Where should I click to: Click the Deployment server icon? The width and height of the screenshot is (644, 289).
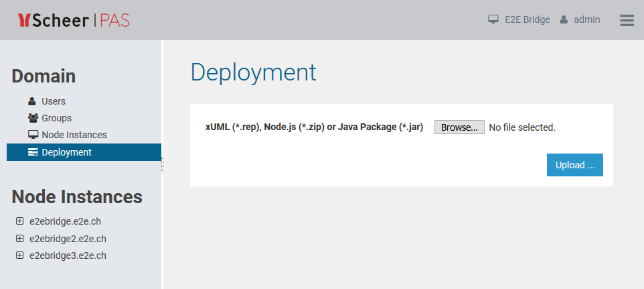(33, 152)
